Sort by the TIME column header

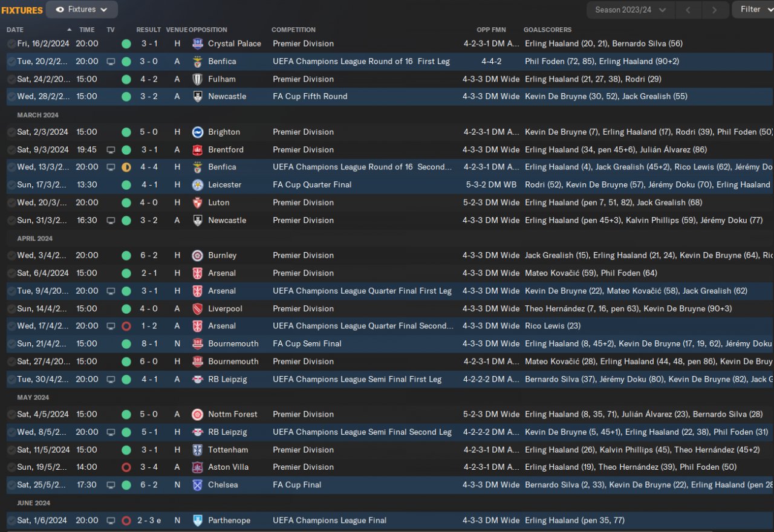point(87,30)
